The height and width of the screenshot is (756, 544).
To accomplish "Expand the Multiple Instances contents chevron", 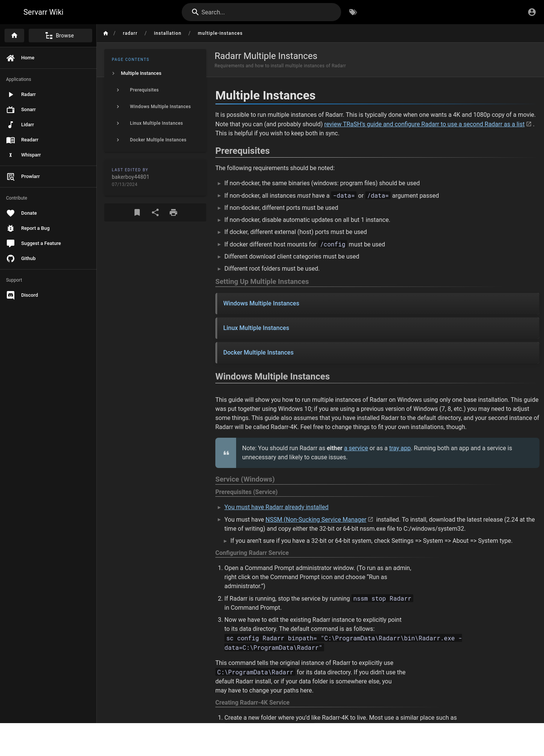I will point(113,73).
